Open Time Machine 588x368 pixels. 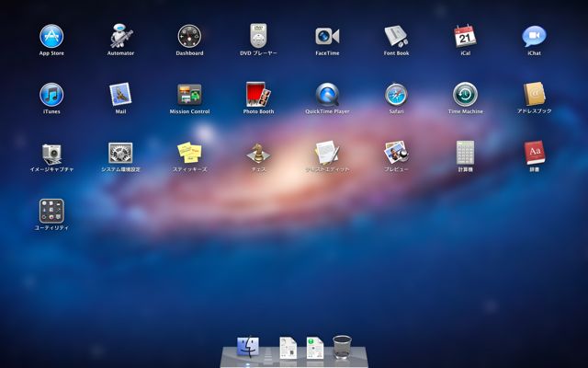466,95
